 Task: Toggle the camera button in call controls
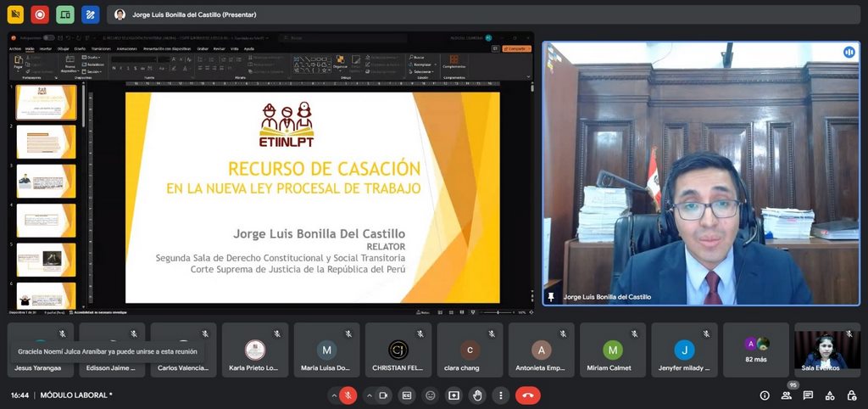point(382,395)
